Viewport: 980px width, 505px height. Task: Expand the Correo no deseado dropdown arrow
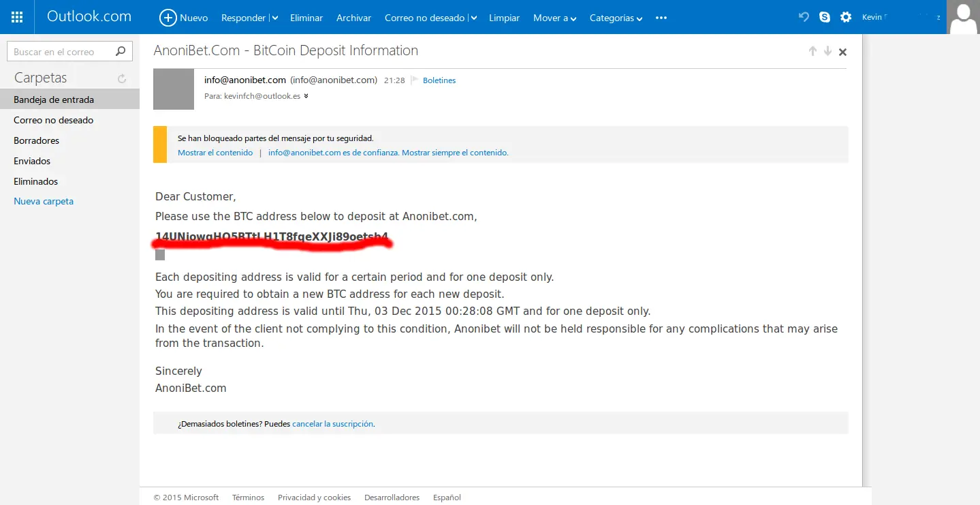pos(474,18)
